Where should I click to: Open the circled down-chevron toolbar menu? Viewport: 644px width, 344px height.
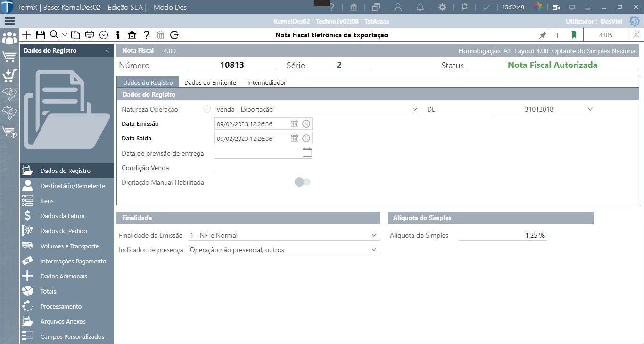104,35
